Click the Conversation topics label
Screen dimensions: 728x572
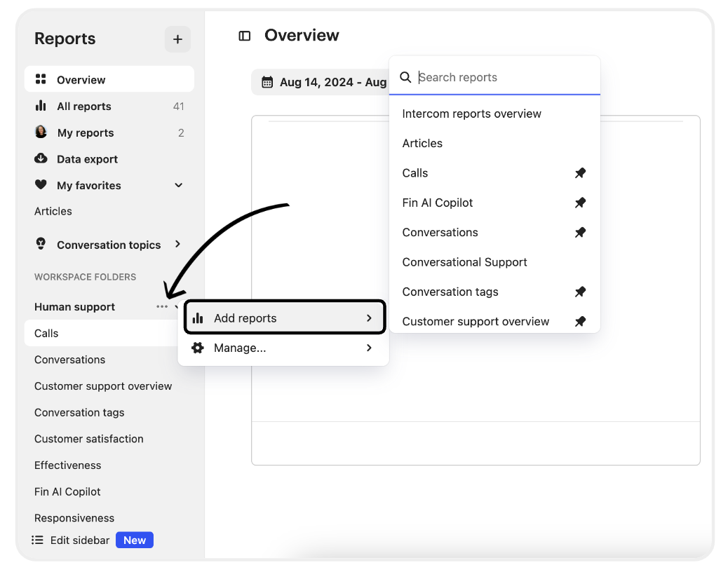(x=109, y=245)
